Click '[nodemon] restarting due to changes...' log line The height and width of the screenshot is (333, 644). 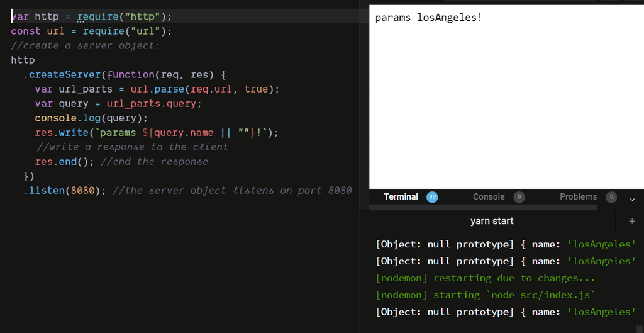(486, 278)
